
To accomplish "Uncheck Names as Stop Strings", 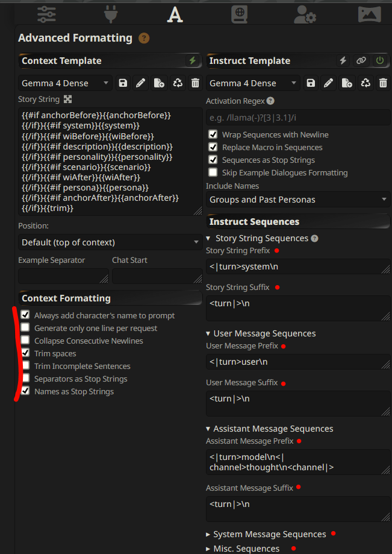I will (x=25, y=391).
